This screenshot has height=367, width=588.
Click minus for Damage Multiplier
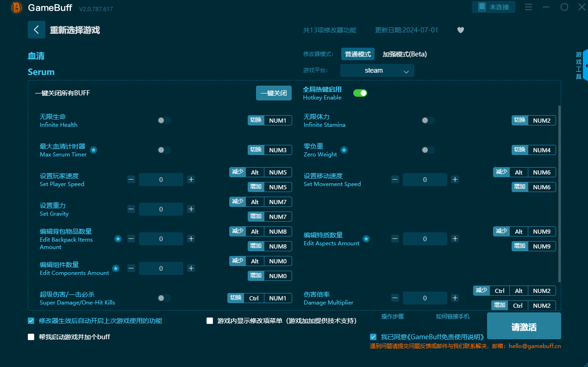395,298
